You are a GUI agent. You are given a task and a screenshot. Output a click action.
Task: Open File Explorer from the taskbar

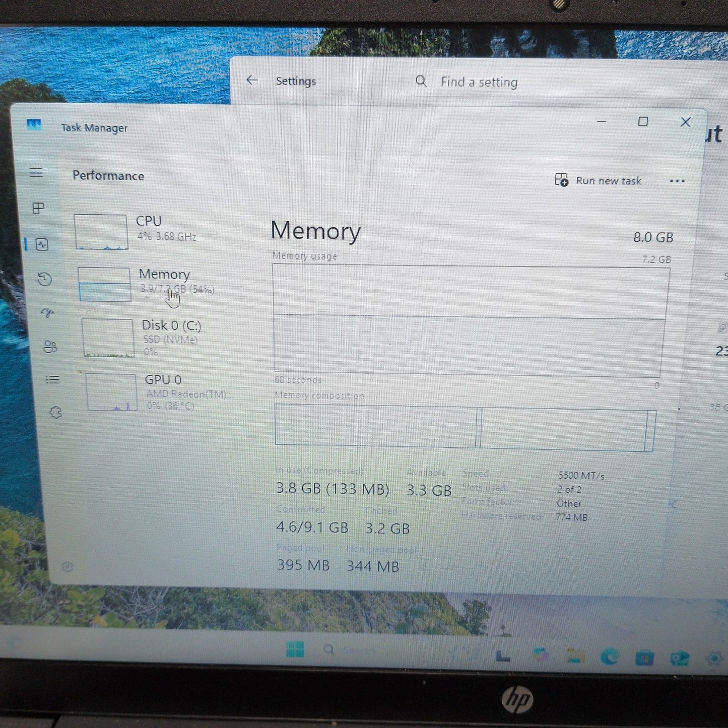pos(575,655)
